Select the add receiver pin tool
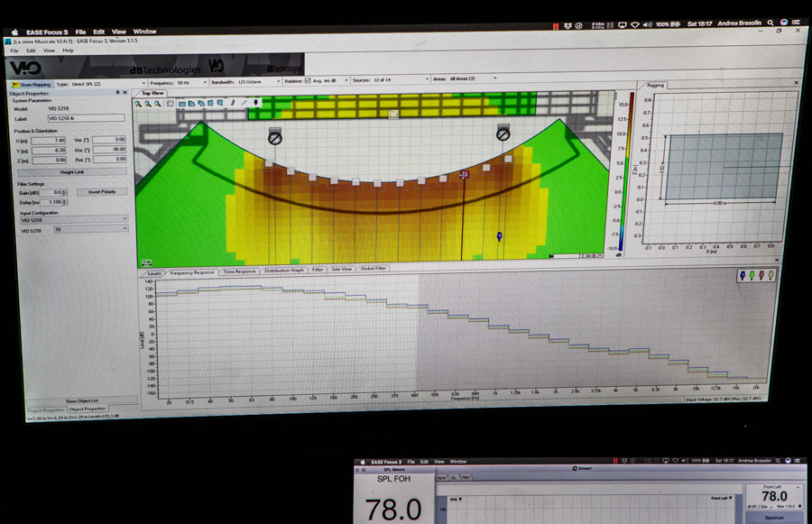The image size is (812, 524). pyautogui.click(x=256, y=103)
